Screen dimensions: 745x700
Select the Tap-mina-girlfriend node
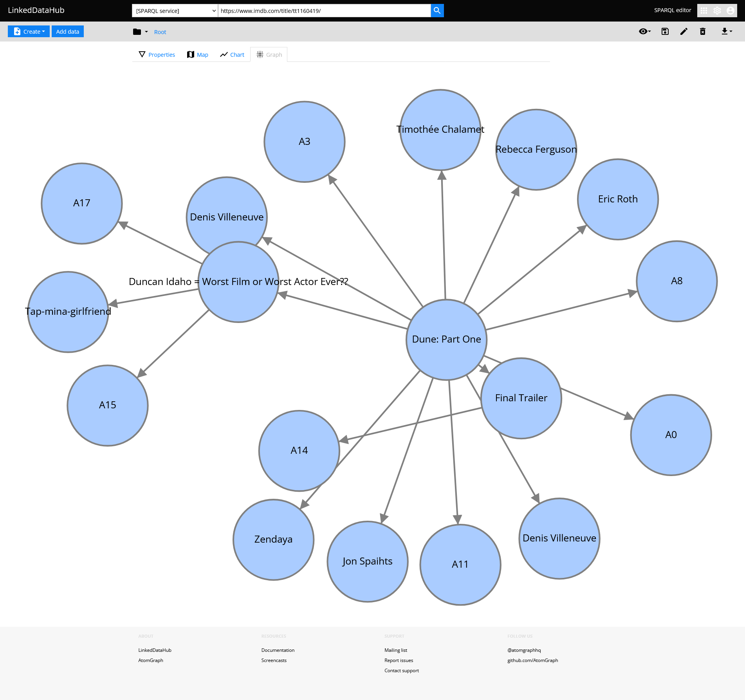point(68,312)
